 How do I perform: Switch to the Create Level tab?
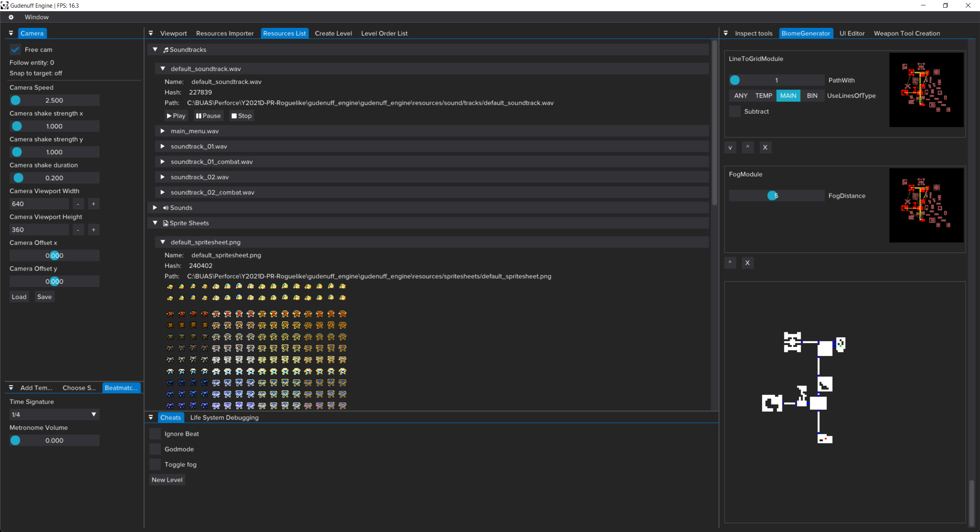click(x=333, y=33)
